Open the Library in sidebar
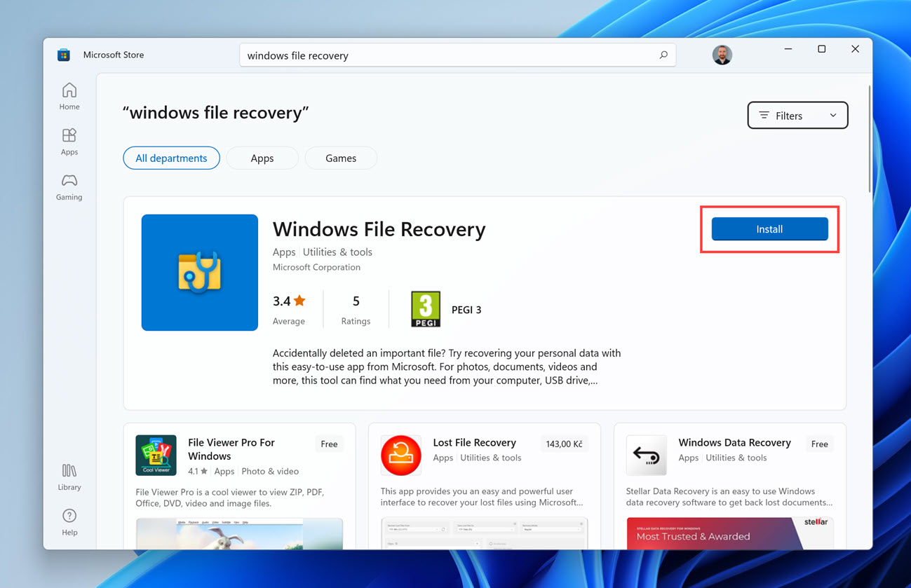 tap(69, 477)
